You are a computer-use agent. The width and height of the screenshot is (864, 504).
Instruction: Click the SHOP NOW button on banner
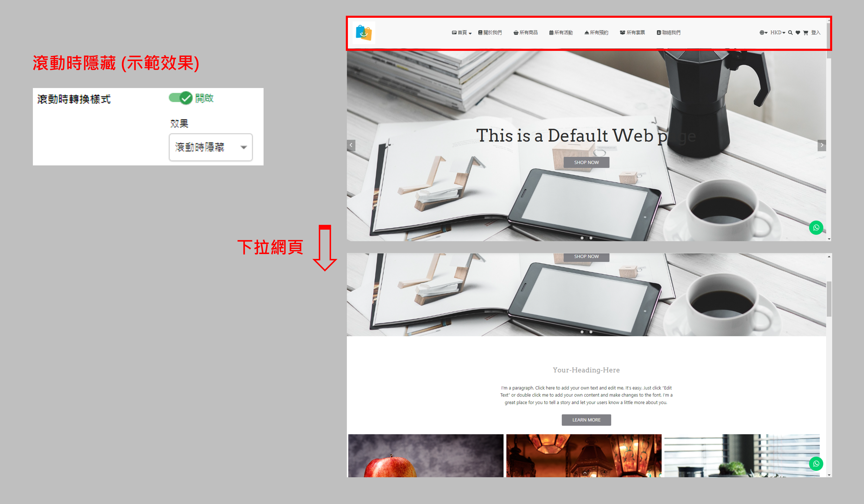click(x=586, y=162)
